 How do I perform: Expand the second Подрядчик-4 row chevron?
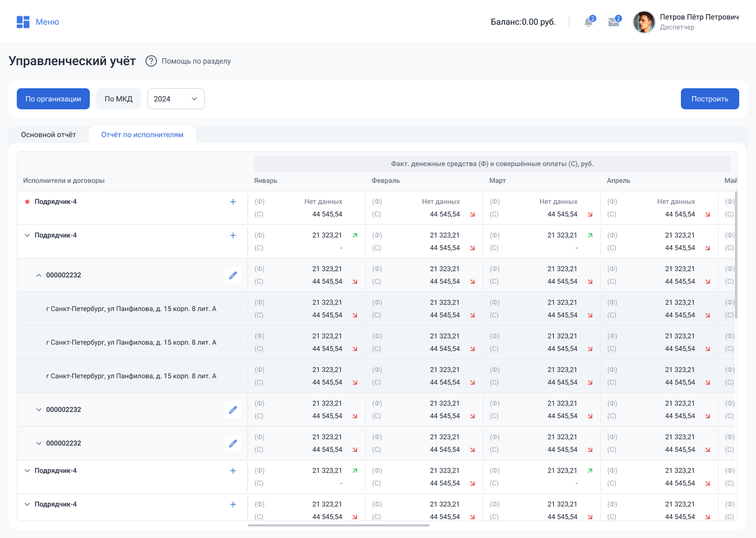tap(27, 235)
